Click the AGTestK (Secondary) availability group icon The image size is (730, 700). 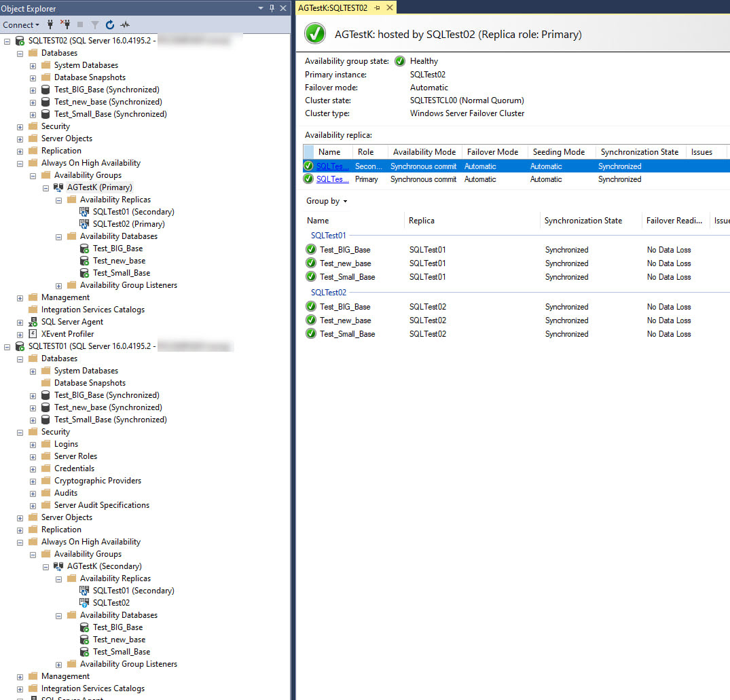click(x=58, y=566)
